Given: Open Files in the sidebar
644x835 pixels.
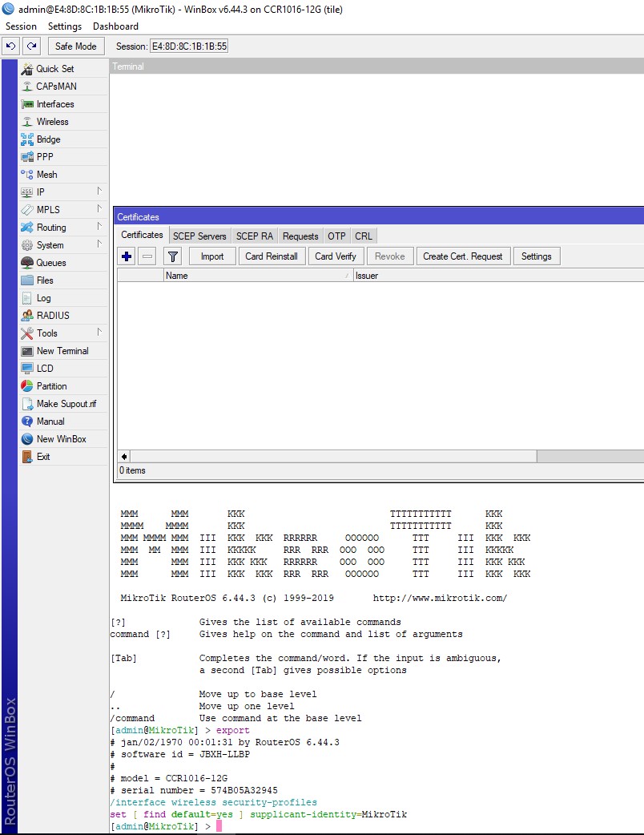Looking at the screenshot, I should click(63, 280).
